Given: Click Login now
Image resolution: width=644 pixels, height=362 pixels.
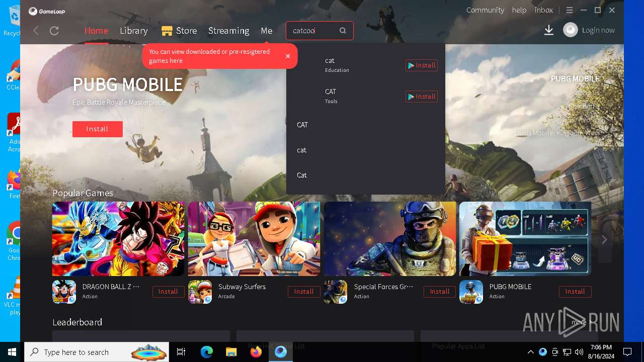Looking at the screenshot, I should point(598,30).
